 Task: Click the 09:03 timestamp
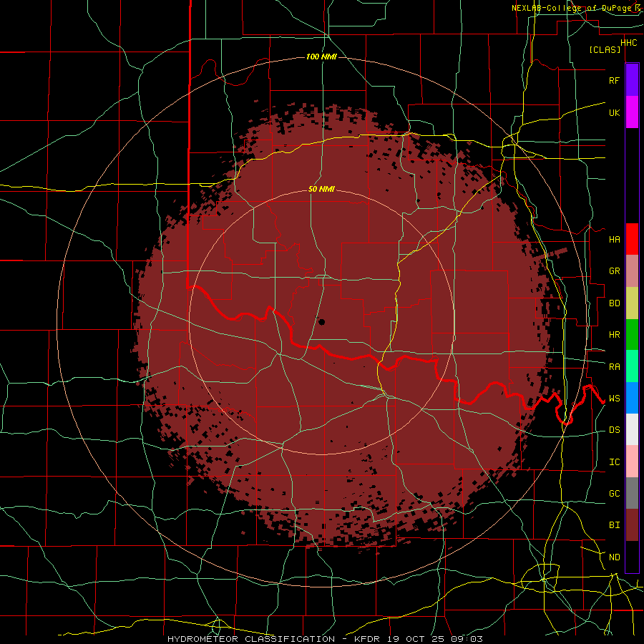469,639
